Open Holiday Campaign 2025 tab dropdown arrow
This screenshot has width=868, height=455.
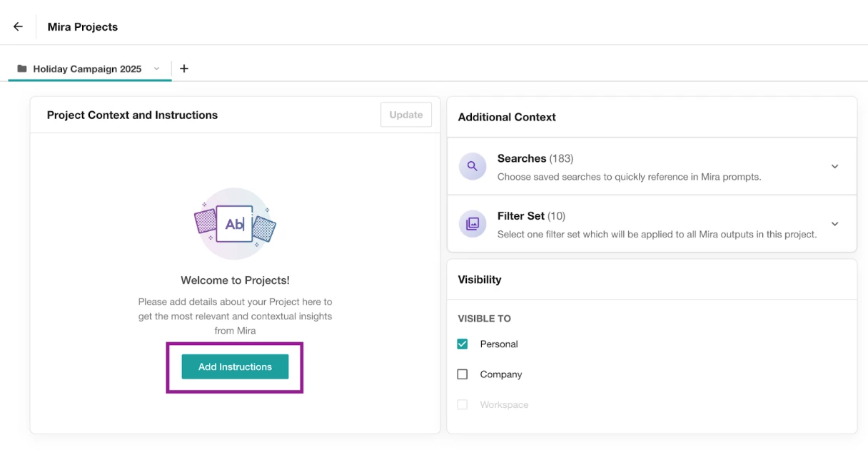point(156,68)
